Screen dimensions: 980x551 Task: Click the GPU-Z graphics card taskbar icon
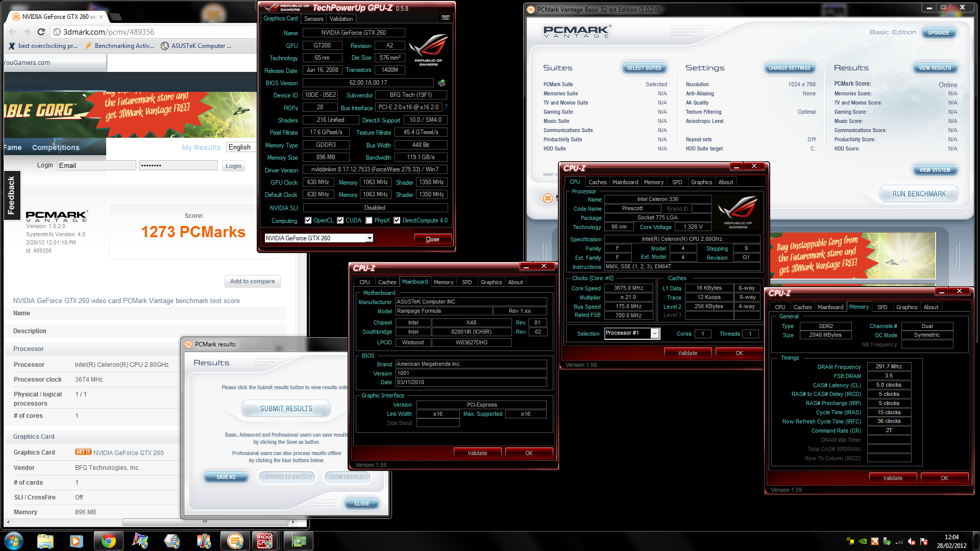(x=299, y=541)
